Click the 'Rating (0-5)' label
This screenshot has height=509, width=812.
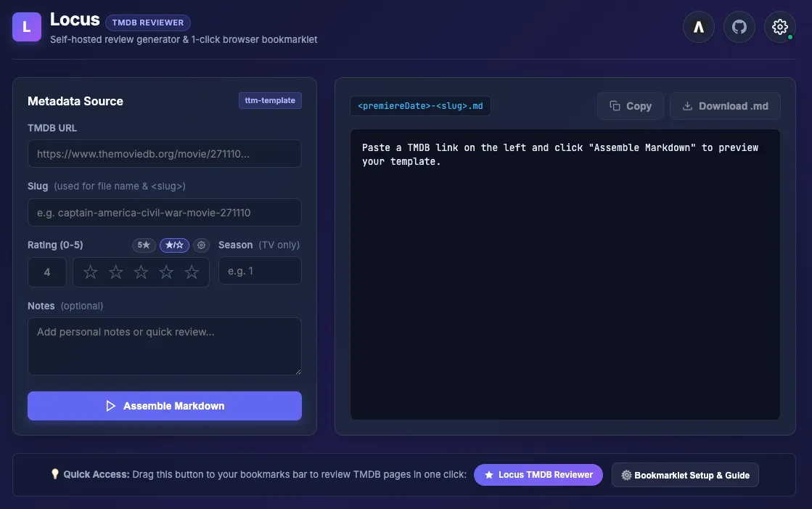coord(55,245)
